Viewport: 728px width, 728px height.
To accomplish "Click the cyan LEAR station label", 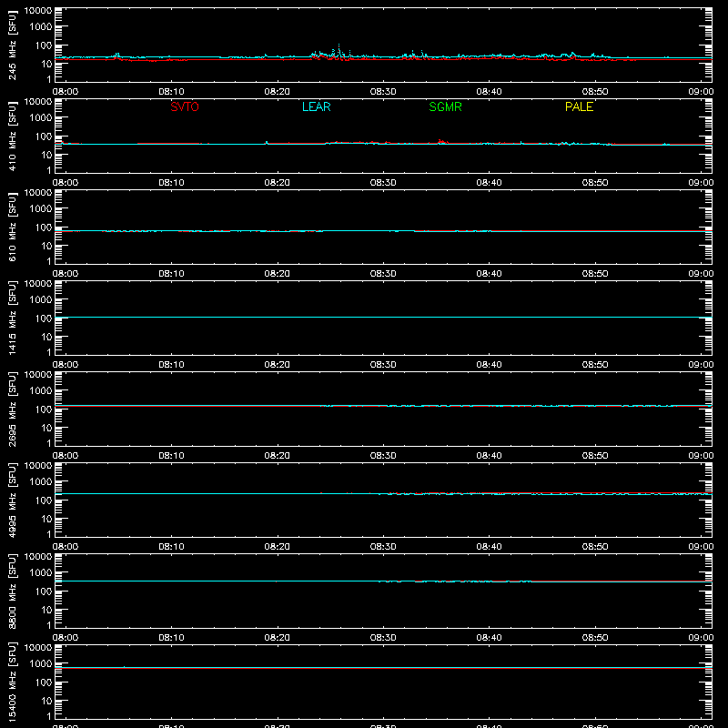I will [316, 106].
